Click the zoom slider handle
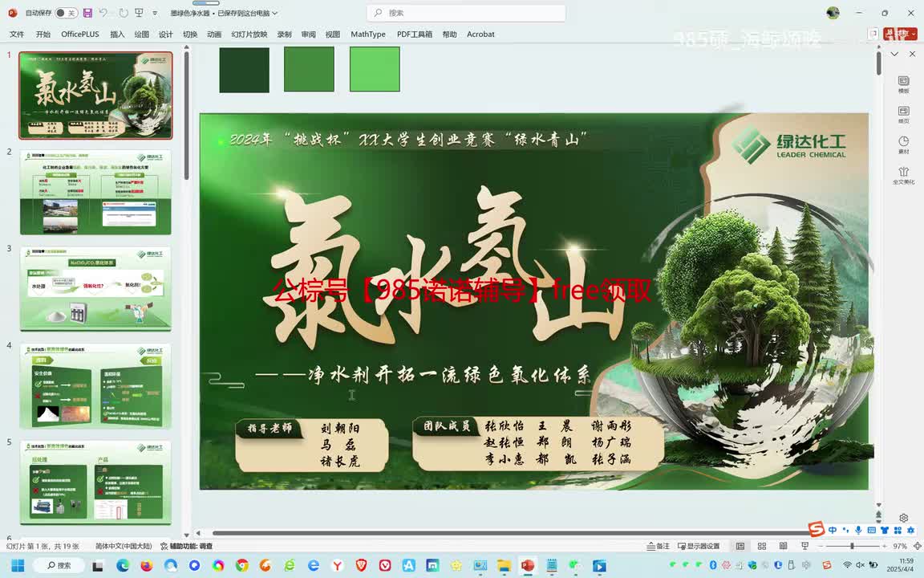Screen dimensions: 924x578 [x=852, y=546]
